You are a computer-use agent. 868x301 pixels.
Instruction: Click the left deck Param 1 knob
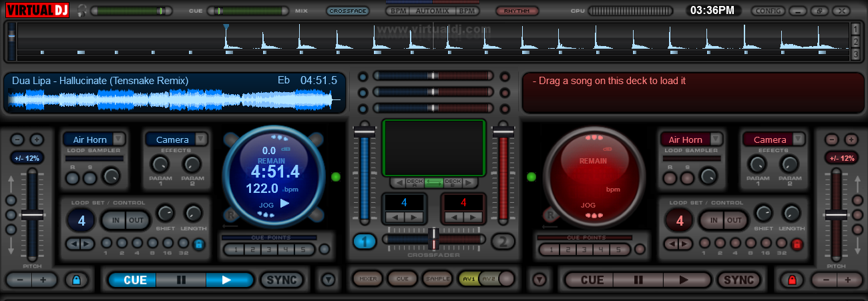[x=160, y=164]
